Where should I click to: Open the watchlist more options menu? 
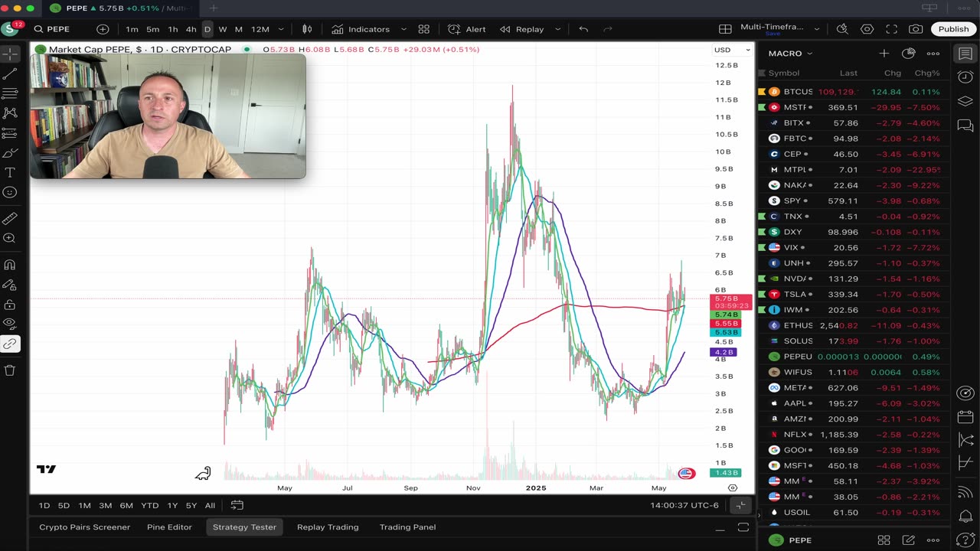pyautogui.click(x=933, y=54)
